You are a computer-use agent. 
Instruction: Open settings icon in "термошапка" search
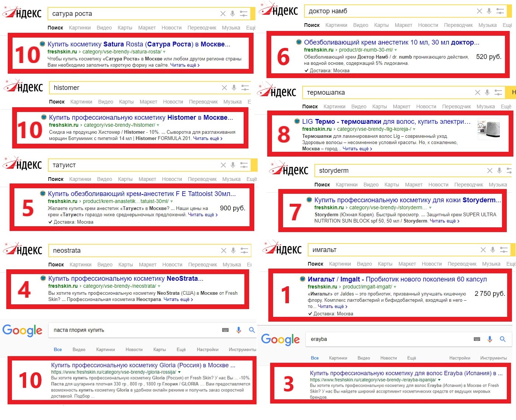(x=498, y=92)
